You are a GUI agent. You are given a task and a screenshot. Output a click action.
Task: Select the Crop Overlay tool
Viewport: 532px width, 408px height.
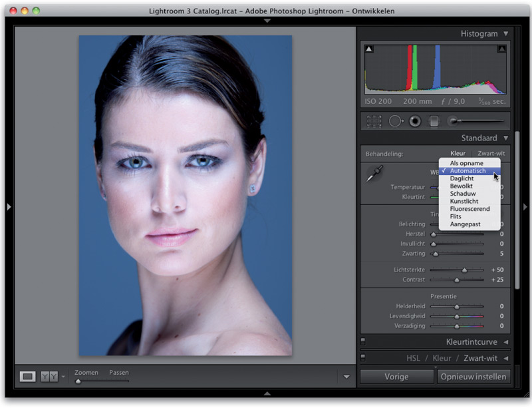(374, 121)
